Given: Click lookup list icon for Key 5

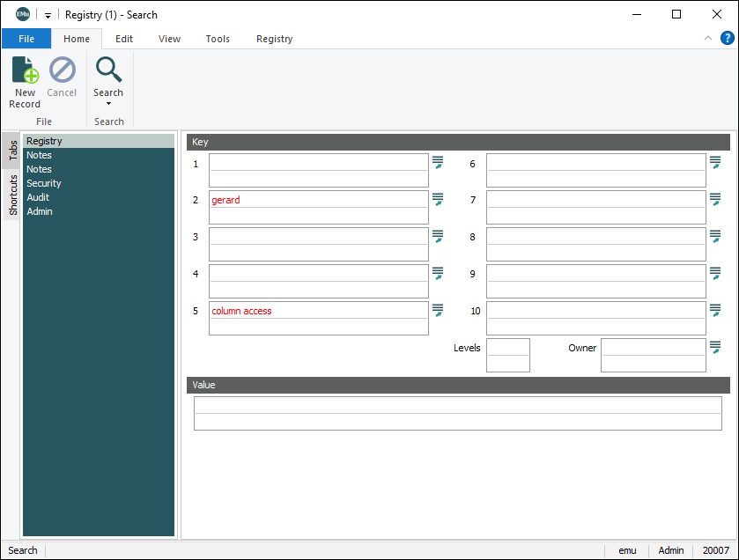Looking at the screenshot, I should click(x=438, y=310).
